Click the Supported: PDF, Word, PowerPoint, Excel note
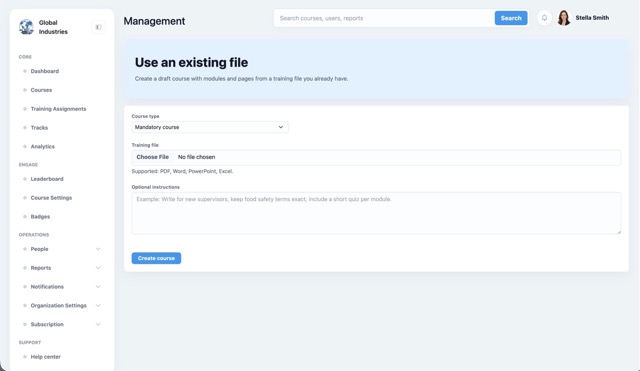The width and height of the screenshot is (640, 371). (x=182, y=171)
